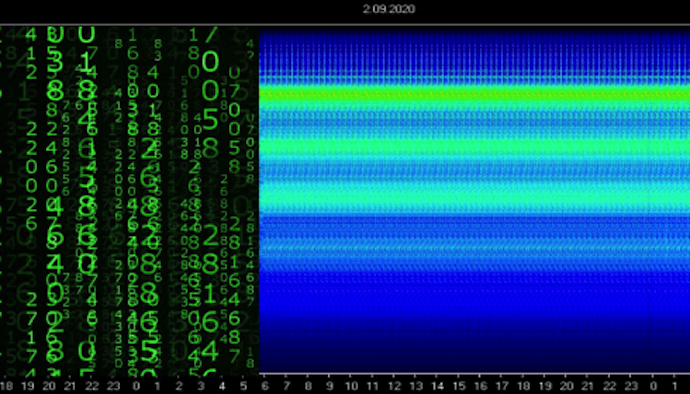This screenshot has width=690, height=394.
Task: Click the hour 2 label under Matrix overlay
Action: coord(179,386)
